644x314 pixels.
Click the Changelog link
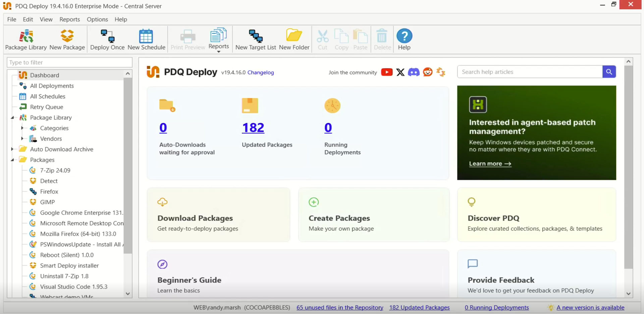pyautogui.click(x=260, y=73)
